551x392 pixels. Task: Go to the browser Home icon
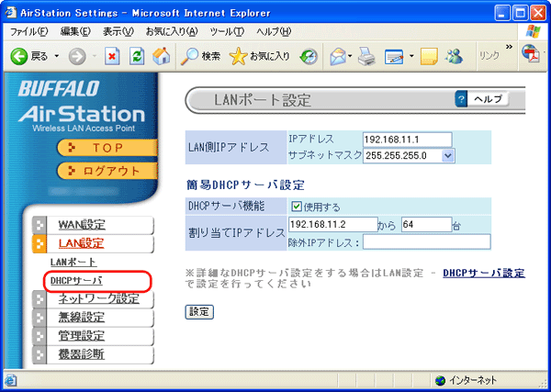pos(161,56)
